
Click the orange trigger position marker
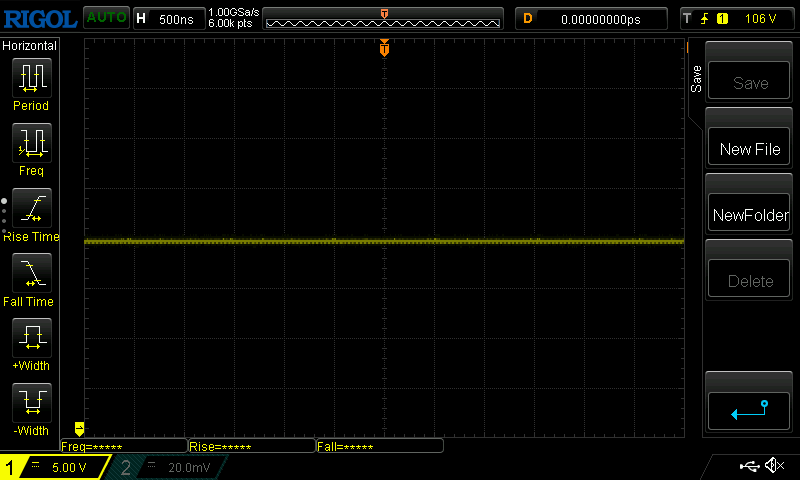(x=384, y=47)
